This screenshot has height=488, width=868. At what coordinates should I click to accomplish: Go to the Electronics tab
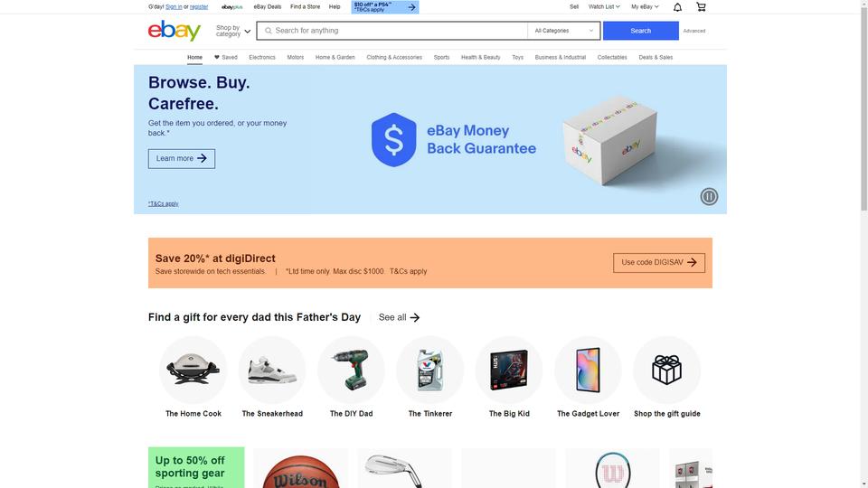pos(262,58)
